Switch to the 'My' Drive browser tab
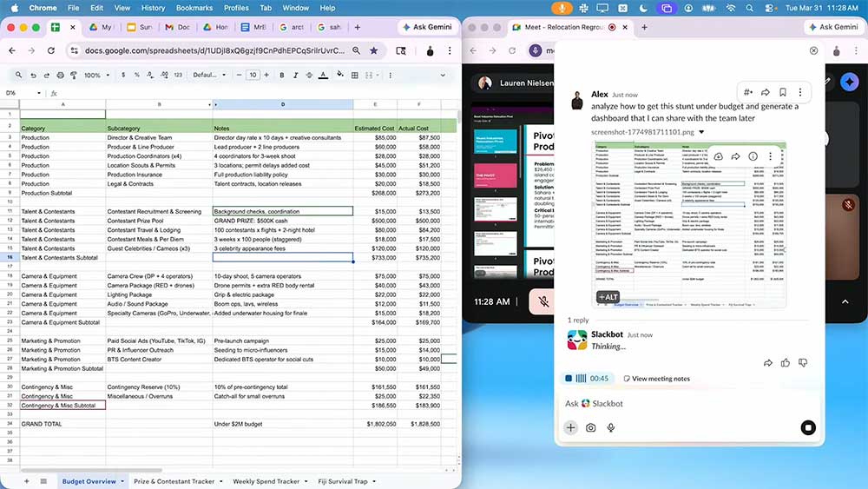The image size is (868, 489). (102, 27)
